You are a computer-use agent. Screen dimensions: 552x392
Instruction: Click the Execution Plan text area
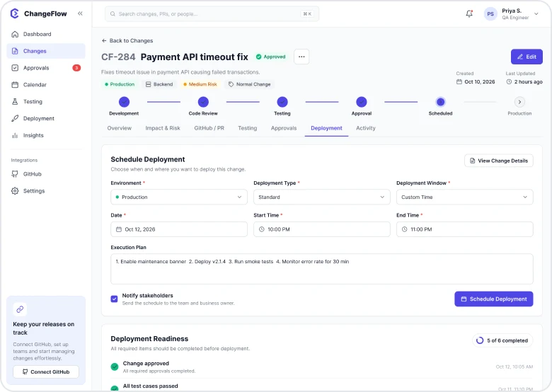[322, 269]
